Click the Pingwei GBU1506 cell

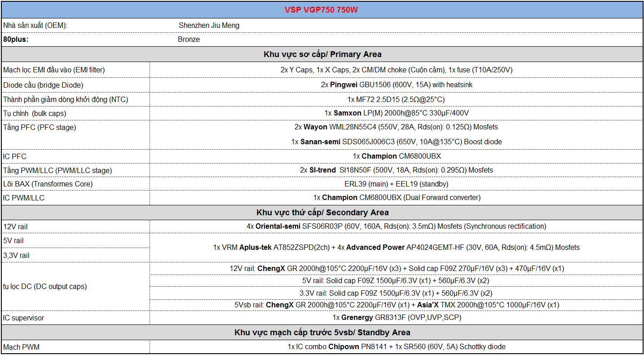[396, 85]
